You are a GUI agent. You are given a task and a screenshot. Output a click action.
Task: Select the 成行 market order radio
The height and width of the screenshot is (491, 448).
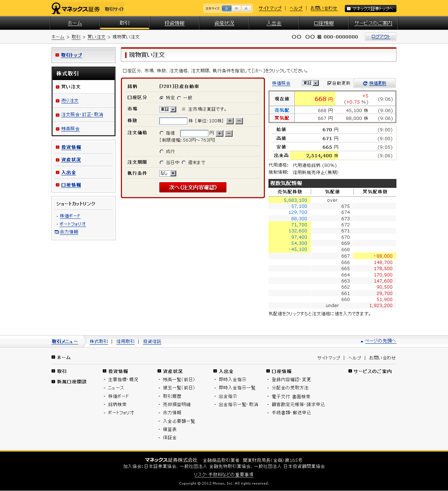point(162,152)
